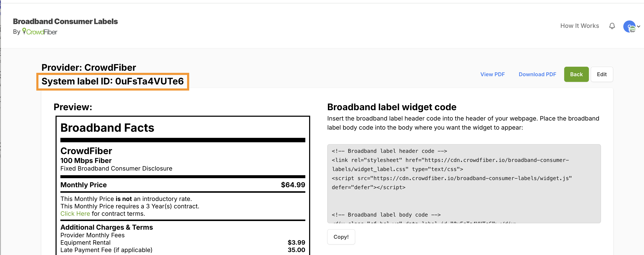
Task: Select the blue user avatar in the header
Action: (x=630, y=26)
